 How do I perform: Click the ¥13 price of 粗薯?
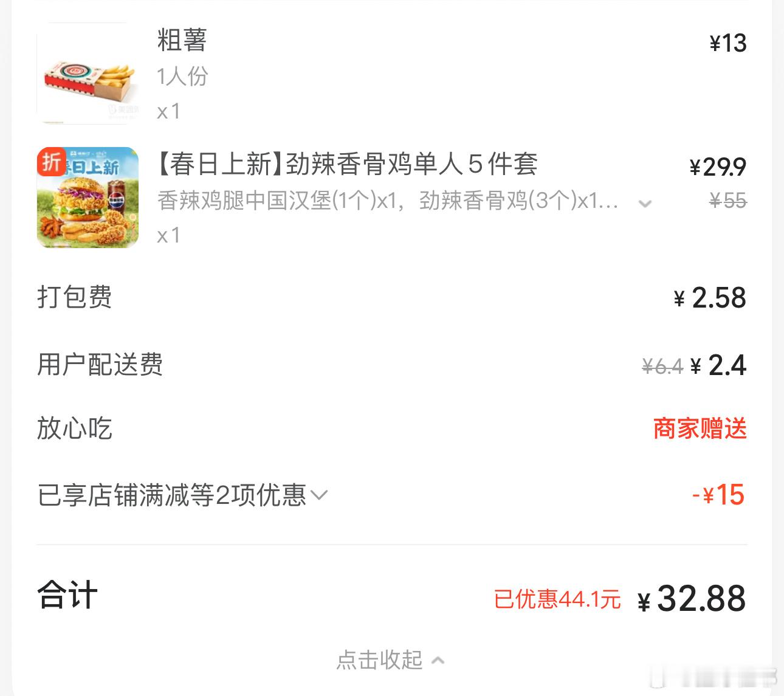pyautogui.click(x=729, y=43)
